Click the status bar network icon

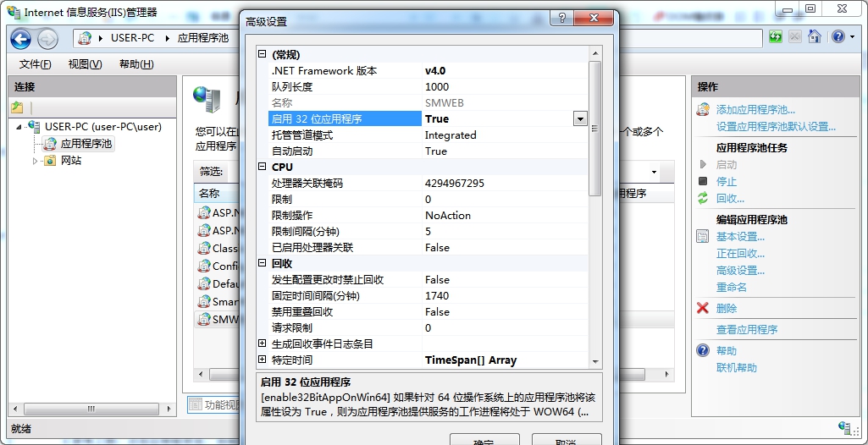tap(845, 428)
